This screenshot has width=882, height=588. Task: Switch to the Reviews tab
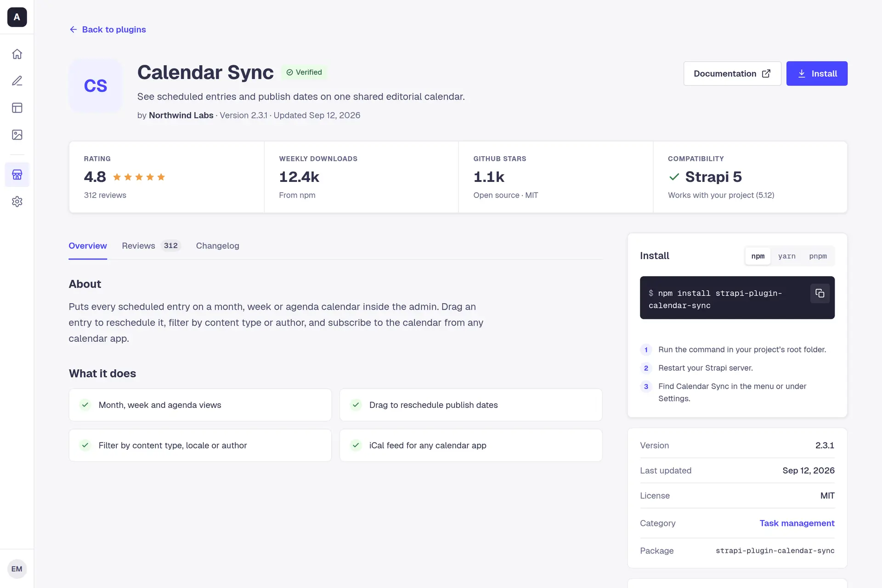(151, 246)
